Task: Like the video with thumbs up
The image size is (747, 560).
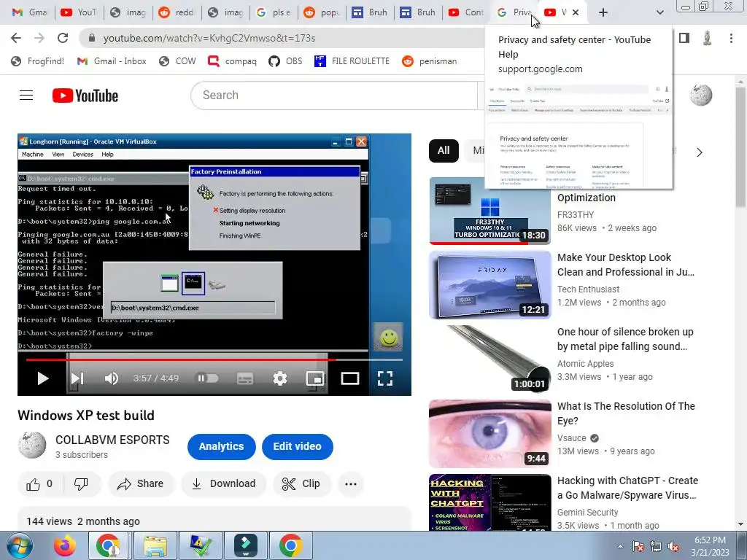Action: point(39,484)
